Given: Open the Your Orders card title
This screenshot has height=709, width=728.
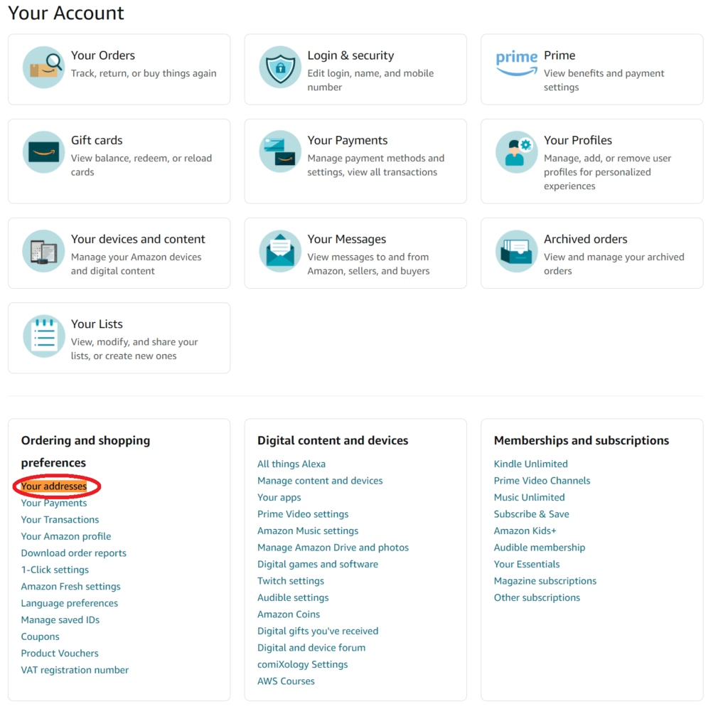Looking at the screenshot, I should [102, 55].
